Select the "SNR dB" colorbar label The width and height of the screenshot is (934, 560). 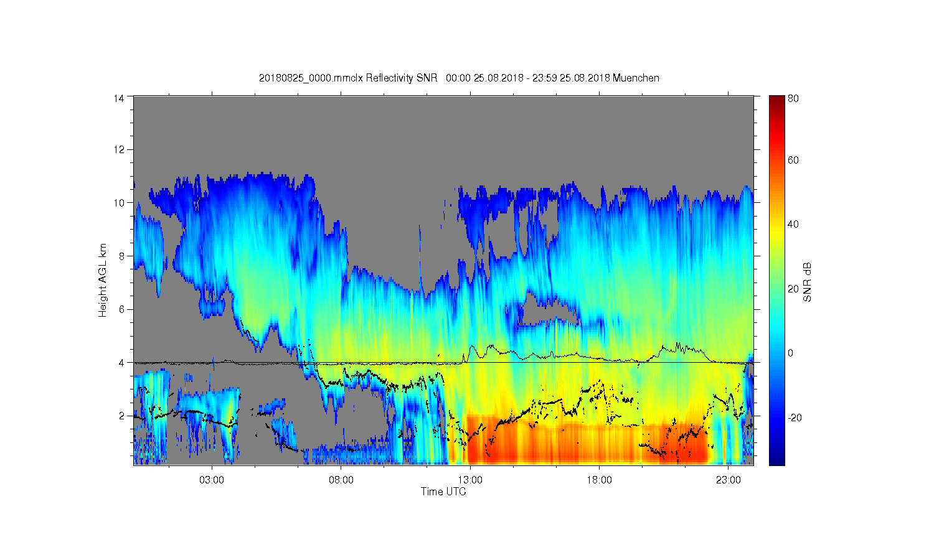coord(808,282)
